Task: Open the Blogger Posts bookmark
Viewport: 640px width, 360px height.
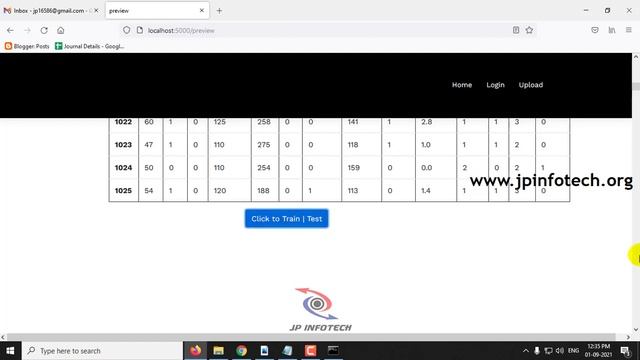Action: tap(27, 46)
